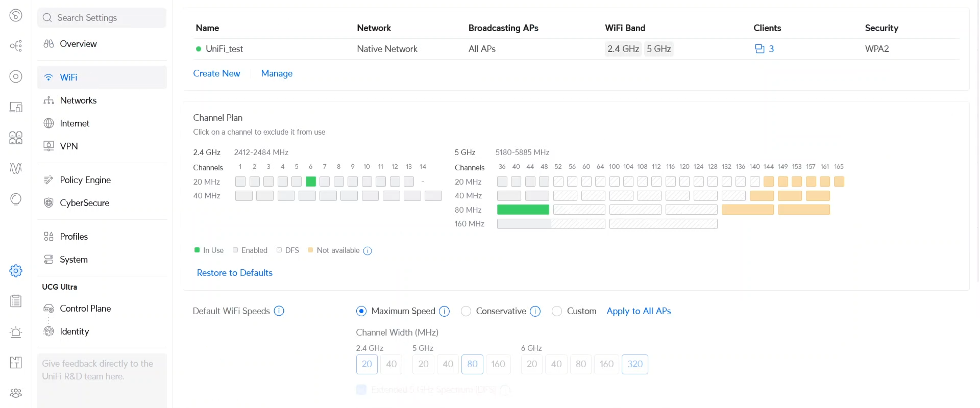The height and width of the screenshot is (408, 980).
Task: Click the Create New link
Action: pyautogui.click(x=216, y=73)
